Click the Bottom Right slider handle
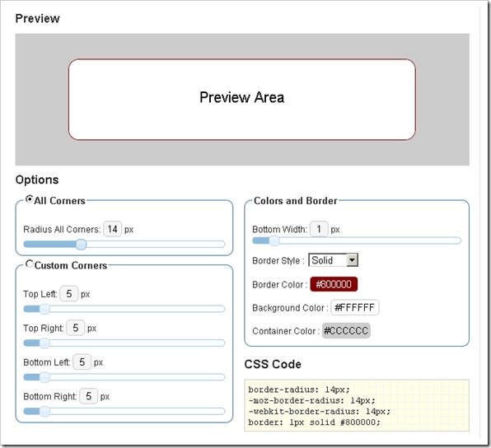The image size is (491, 448). [44, 412]
